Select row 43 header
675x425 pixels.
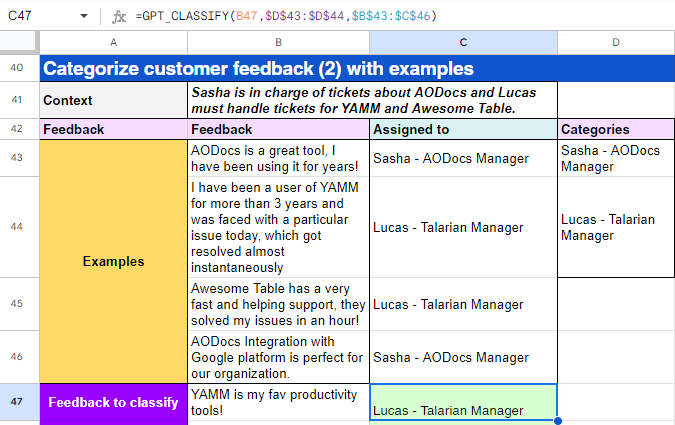click(19, 158)
